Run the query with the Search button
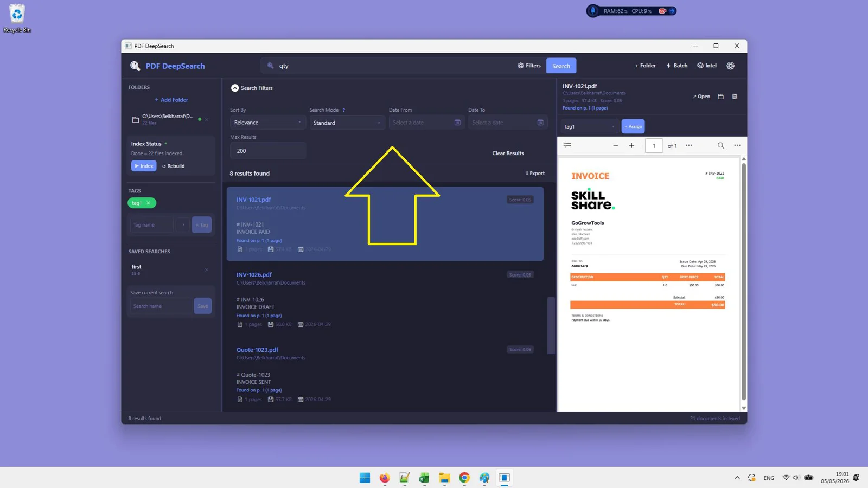The width and height of the screenshot is (868, 488). 561,66
